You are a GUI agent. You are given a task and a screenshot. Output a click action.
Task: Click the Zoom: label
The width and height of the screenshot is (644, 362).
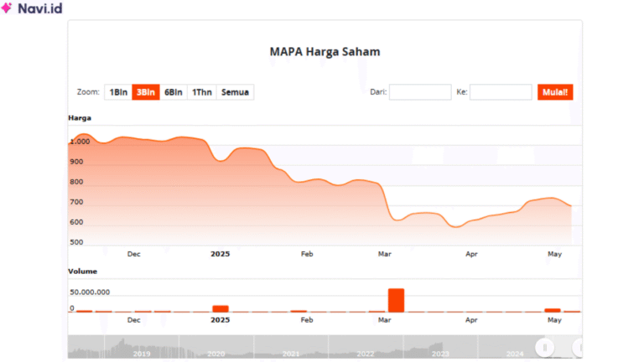click(88, 92)
